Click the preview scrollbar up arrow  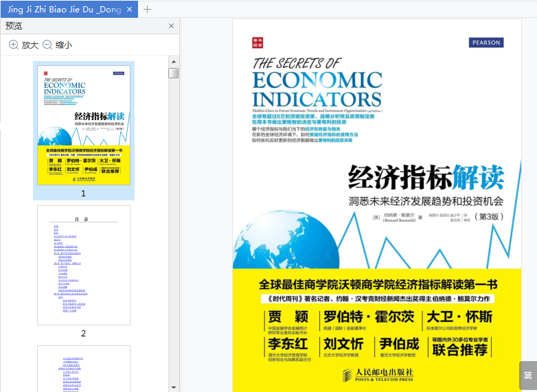pyautogui.click(x=174, y=62)
